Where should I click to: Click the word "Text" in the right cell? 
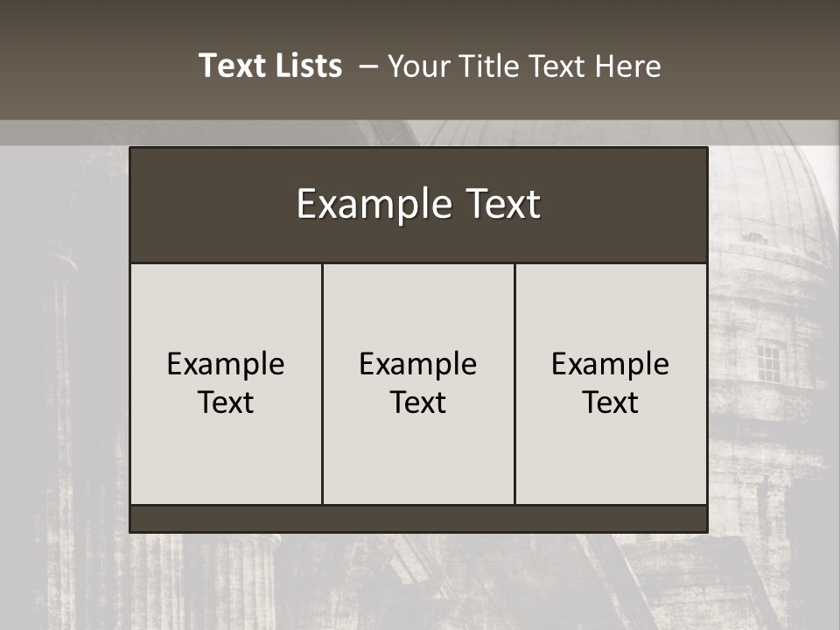click(x=611, y=402)
